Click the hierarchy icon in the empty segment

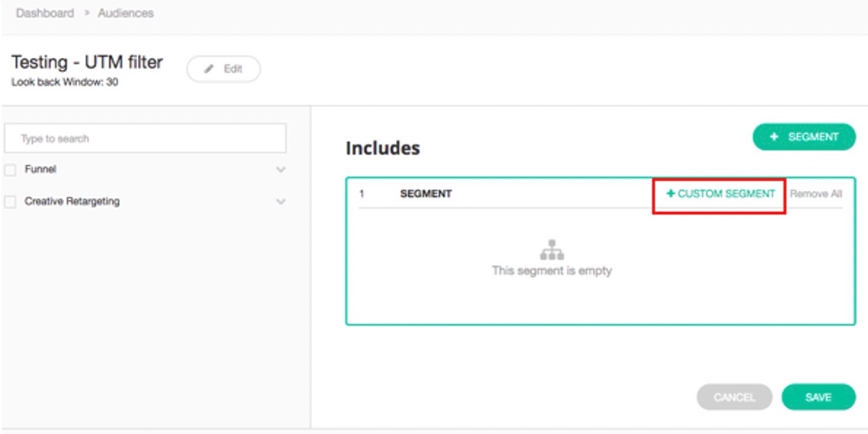coord(552,250)
